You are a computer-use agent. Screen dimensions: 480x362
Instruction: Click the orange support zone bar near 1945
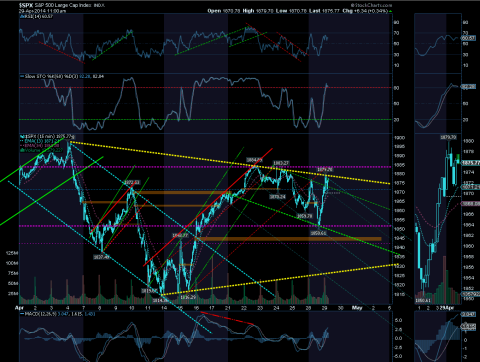tap(288, 239)
